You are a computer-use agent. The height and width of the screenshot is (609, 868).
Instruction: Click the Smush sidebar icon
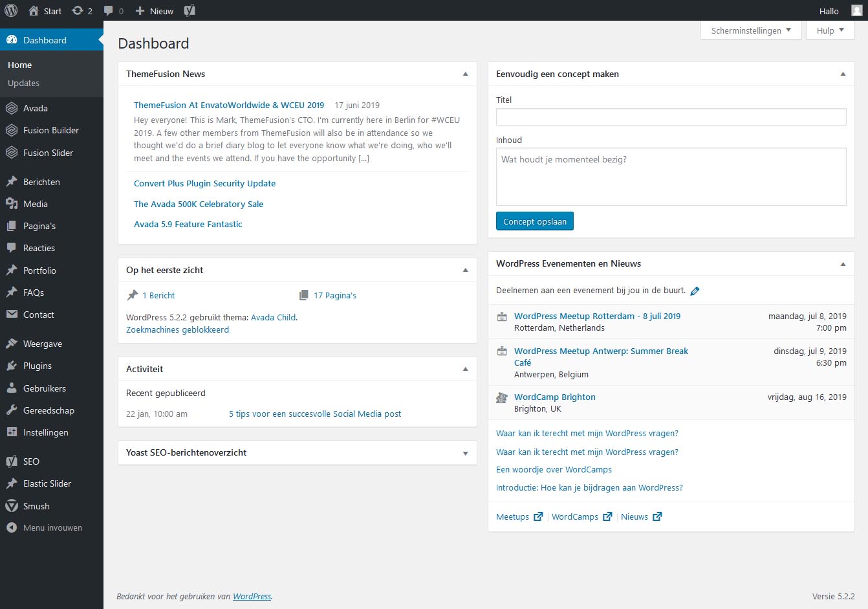click(12, 506)
